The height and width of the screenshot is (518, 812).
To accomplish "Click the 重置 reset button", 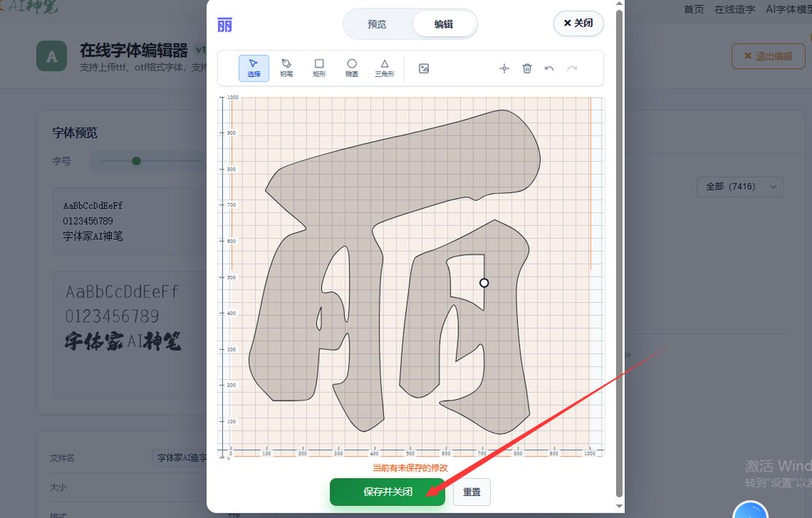I will [472, 492].
